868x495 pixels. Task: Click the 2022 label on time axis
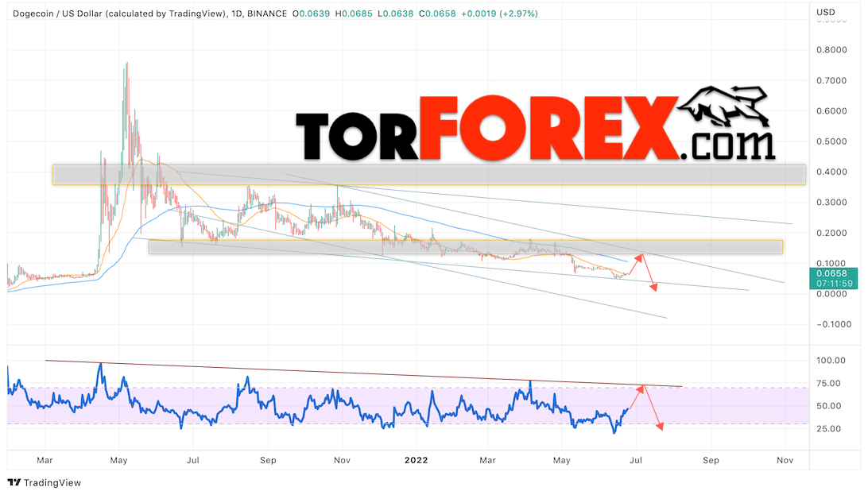coord(416,460)
